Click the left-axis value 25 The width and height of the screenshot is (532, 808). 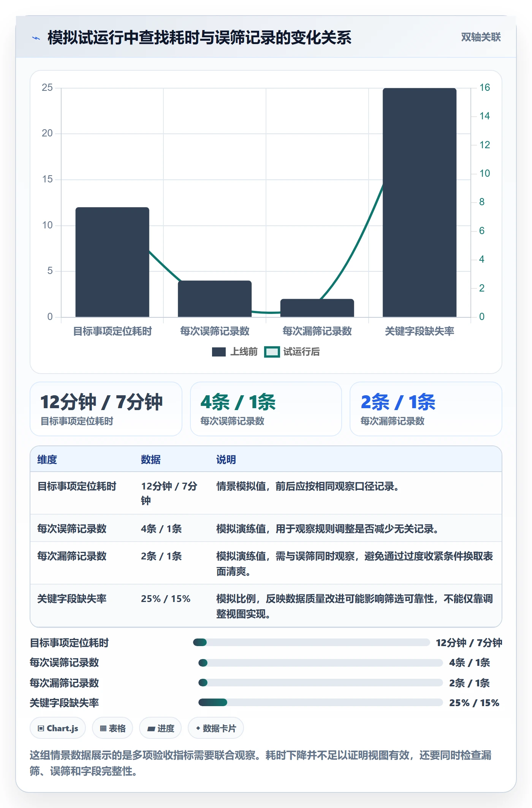pos(47,87)
